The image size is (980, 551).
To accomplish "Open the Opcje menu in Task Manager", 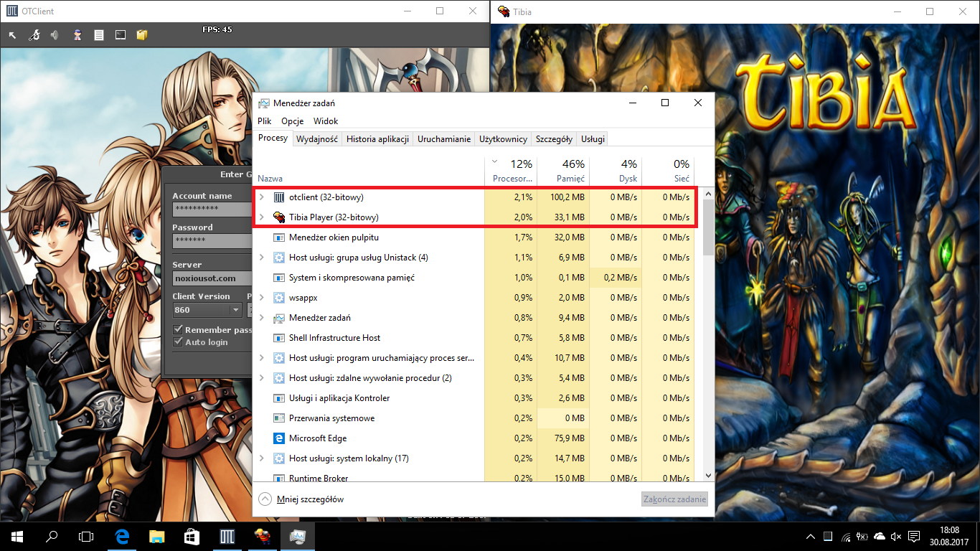I will 293,121.
